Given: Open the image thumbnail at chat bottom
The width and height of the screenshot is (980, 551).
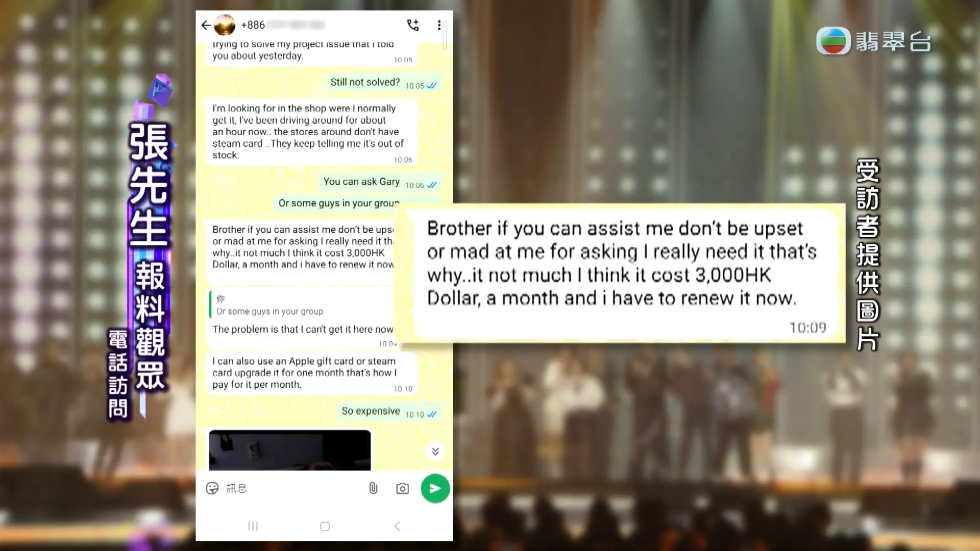Looking at the screenshot, I should (x=290, y=450).
